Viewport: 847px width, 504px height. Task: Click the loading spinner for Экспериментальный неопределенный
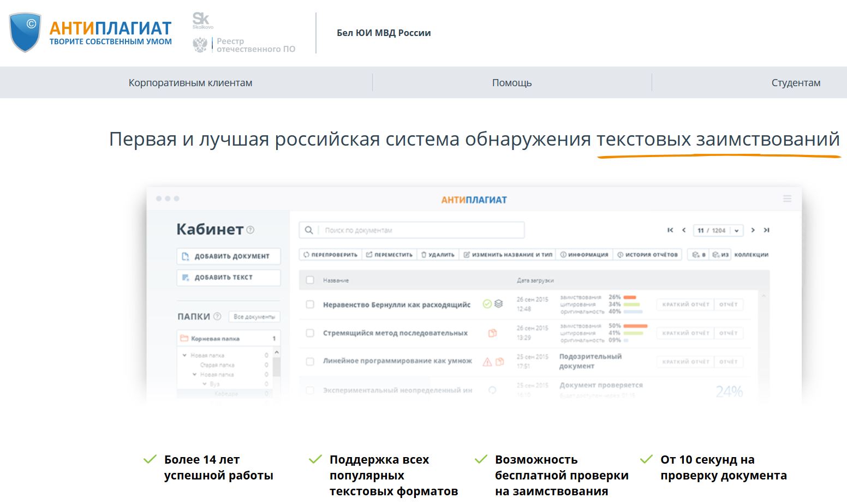click(492, 390)
